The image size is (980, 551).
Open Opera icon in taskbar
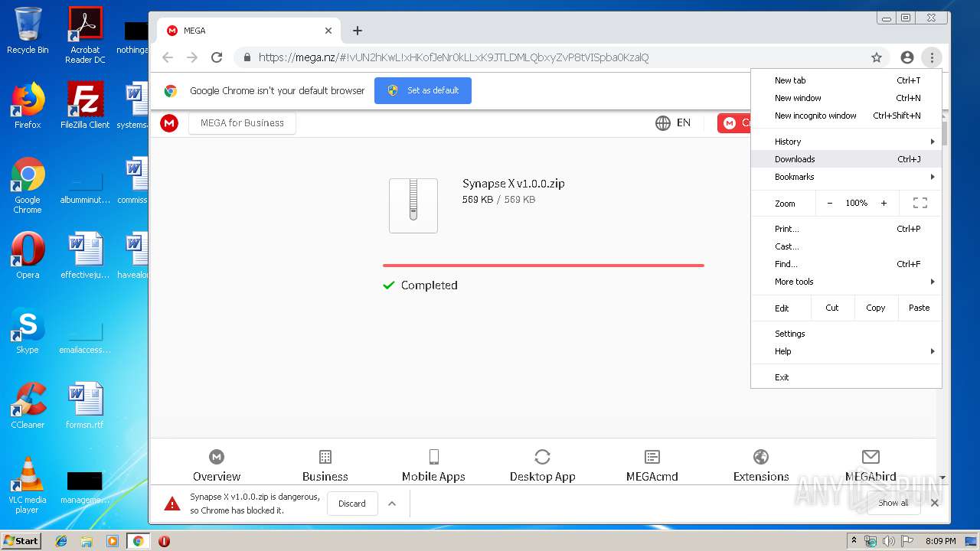[x=164, y=541]
